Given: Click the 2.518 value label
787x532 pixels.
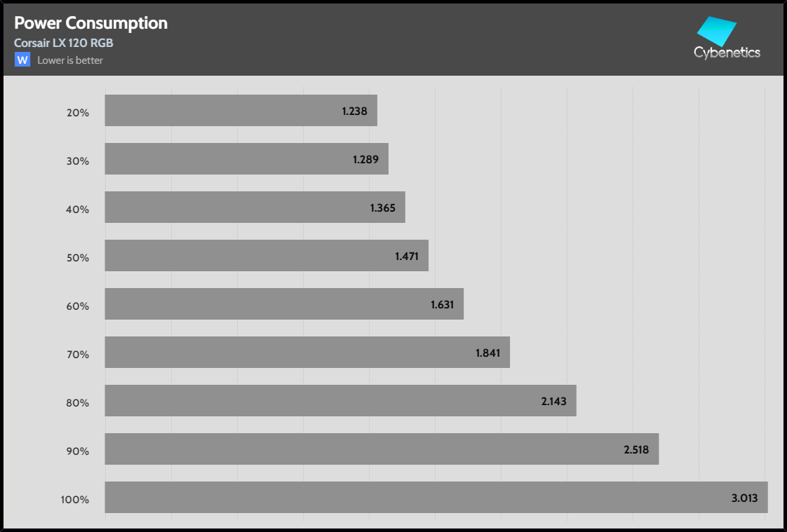Looking at the screenshot, I should pos(635,450).
